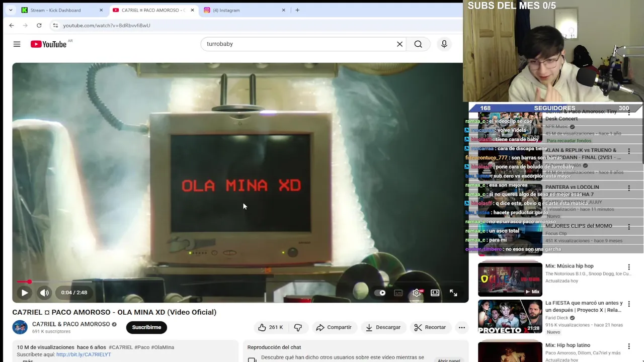Screen dimensions: 644x362
Task: Open a new browser tab
Action: pyautogui.click(x=297, y=10)
